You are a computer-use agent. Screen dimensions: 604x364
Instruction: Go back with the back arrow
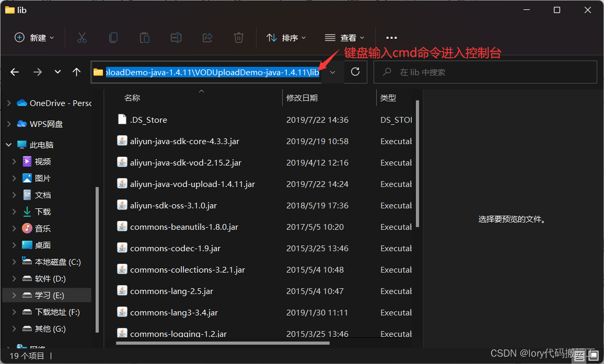[15, 72]
